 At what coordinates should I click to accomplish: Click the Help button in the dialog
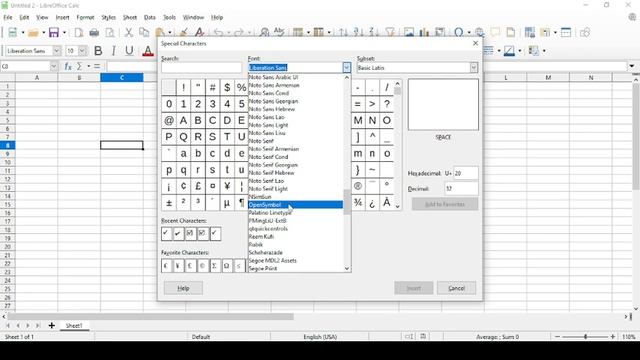(x=183, y=288)
